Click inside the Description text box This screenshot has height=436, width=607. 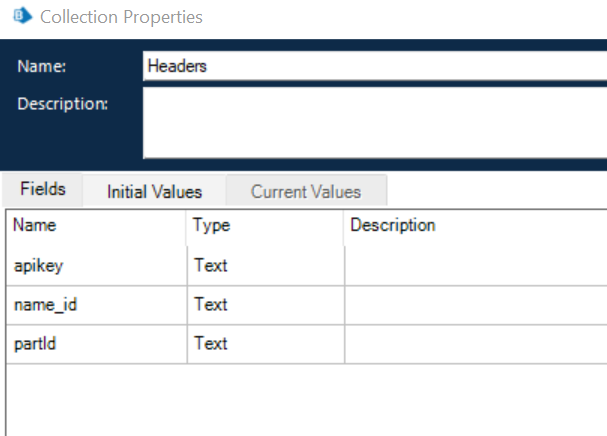[x=374, y=122]
